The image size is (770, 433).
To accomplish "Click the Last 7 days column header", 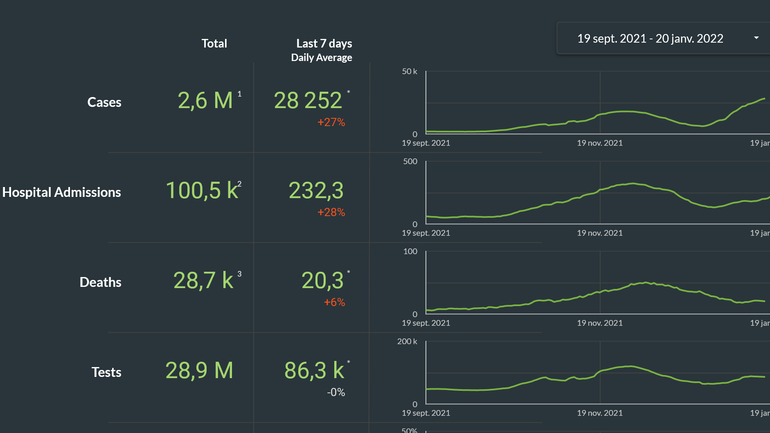I will click(x=324, y=43).
